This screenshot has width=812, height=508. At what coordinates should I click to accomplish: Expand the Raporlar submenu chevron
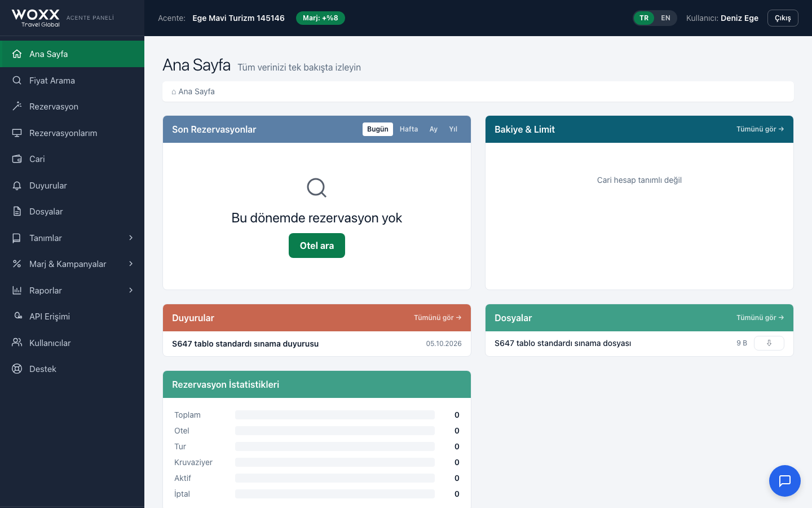[131, 290]
